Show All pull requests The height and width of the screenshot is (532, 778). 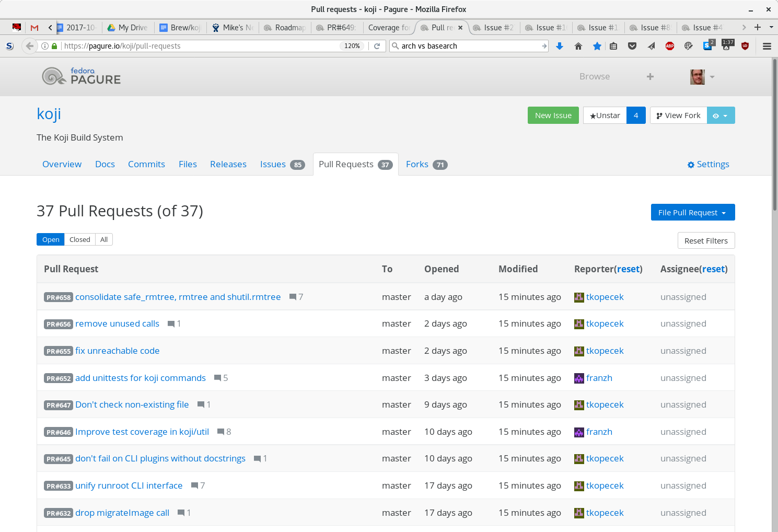(104, 239)
